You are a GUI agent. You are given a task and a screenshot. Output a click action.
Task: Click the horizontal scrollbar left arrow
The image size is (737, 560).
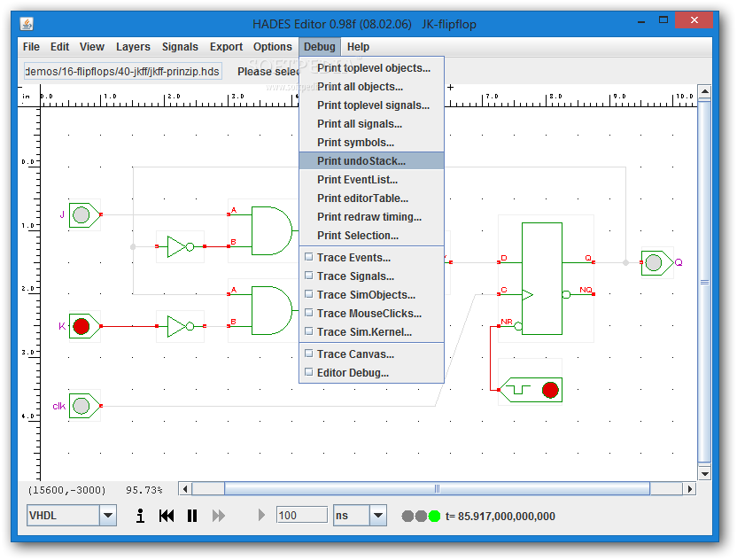click(185, 489)
